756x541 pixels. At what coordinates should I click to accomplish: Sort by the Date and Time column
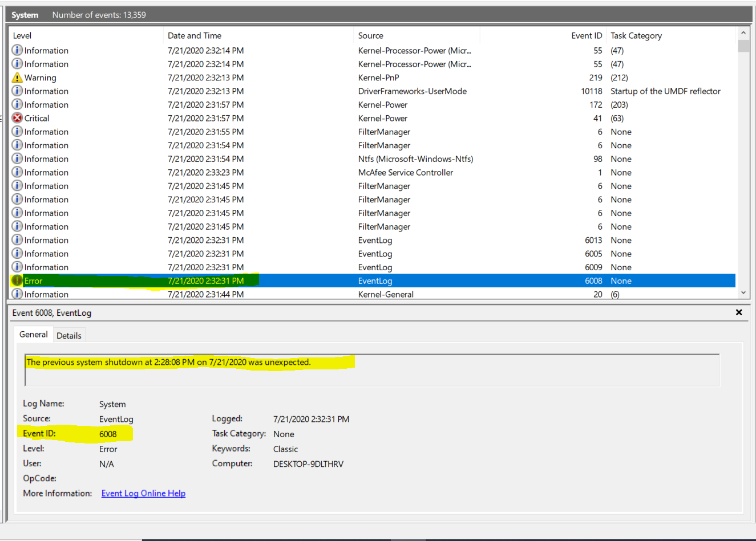(x=257, y=35)
